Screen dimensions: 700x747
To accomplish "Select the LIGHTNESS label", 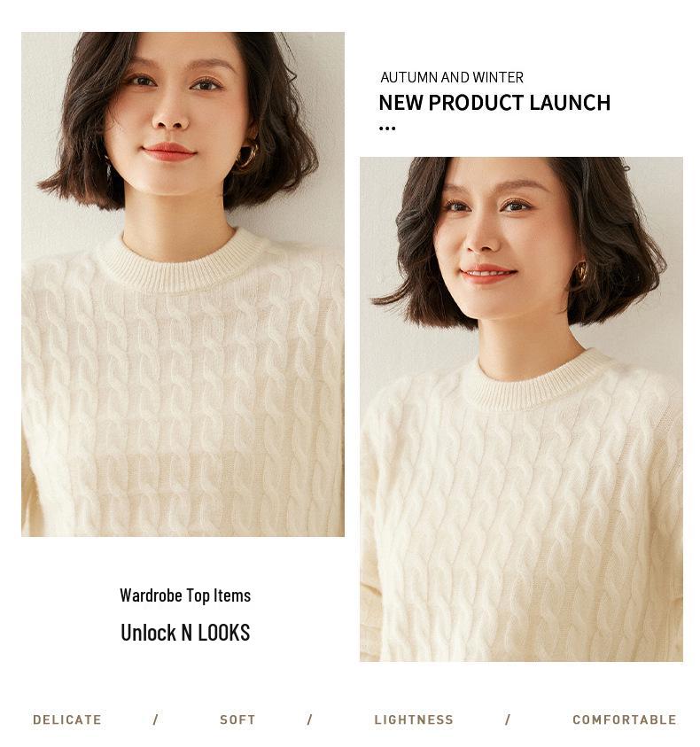I will (414, 720).
